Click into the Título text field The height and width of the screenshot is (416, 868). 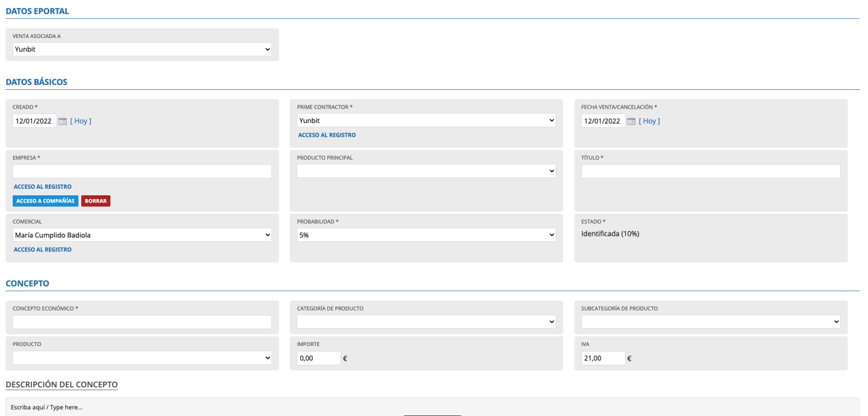711,171
